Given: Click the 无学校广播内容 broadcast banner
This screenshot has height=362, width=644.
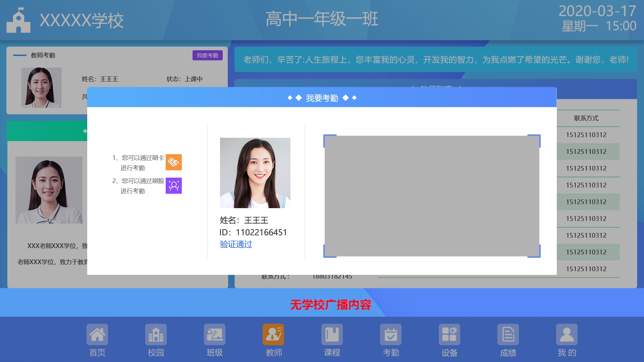Looking at the screenshot, I should click(330, 305).
